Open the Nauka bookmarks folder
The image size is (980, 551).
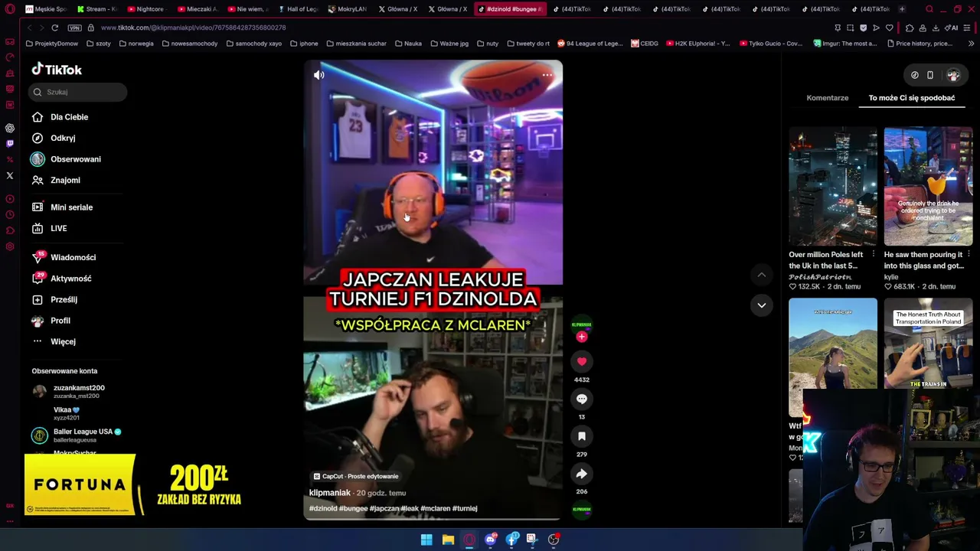point(409,44)
